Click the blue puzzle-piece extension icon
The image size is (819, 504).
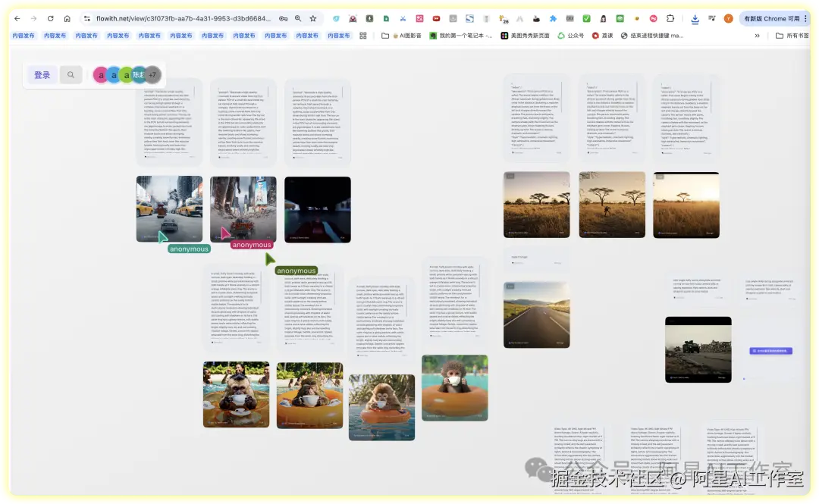(x=553, y=18)
